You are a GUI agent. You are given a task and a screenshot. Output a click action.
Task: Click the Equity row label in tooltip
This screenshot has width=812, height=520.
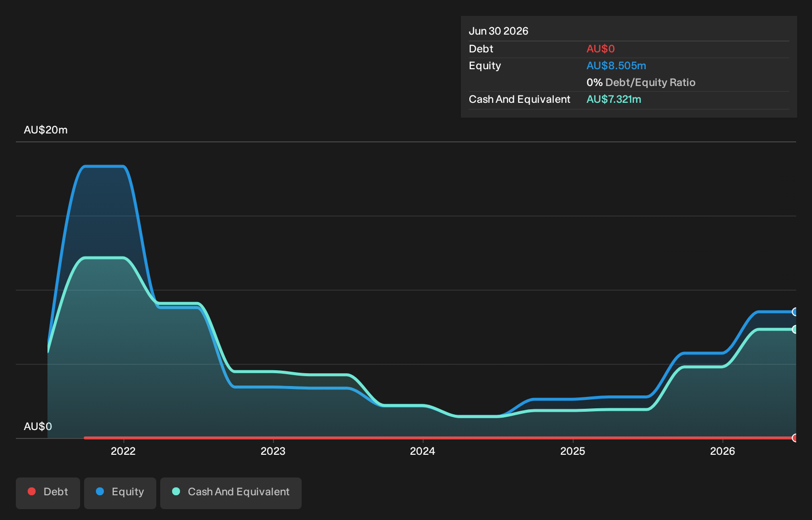[485, 66]
